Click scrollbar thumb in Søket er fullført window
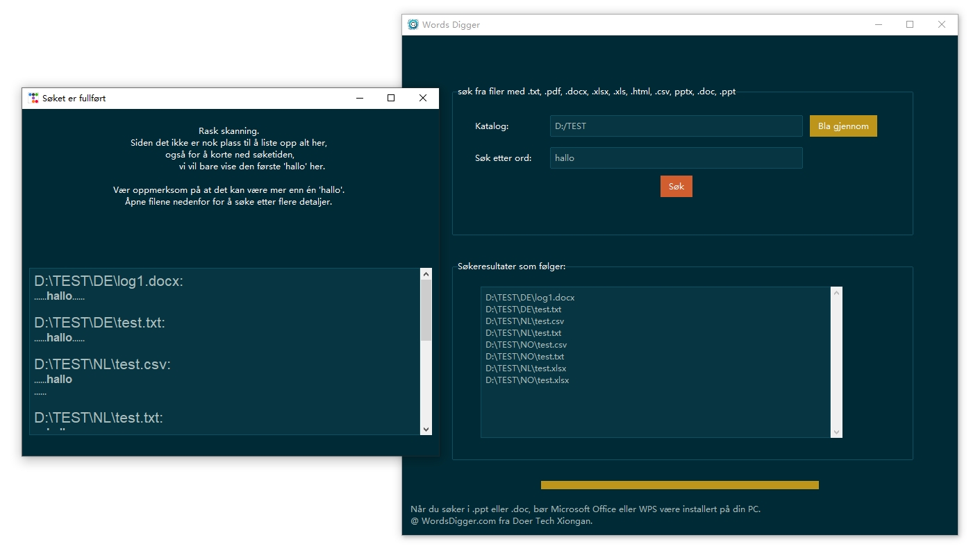The width and height of the screenshot is (980, 560). 426,310
